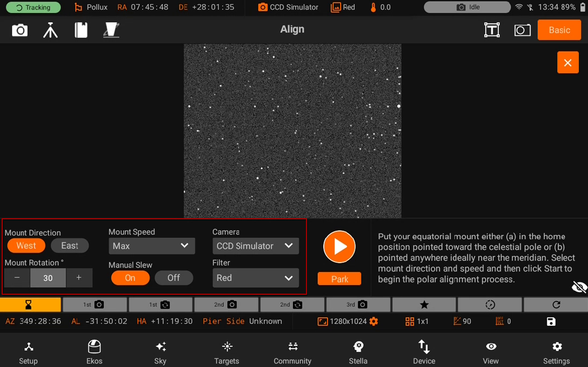
Task: Turn Manual Slew Off
Action: (173, 278)
